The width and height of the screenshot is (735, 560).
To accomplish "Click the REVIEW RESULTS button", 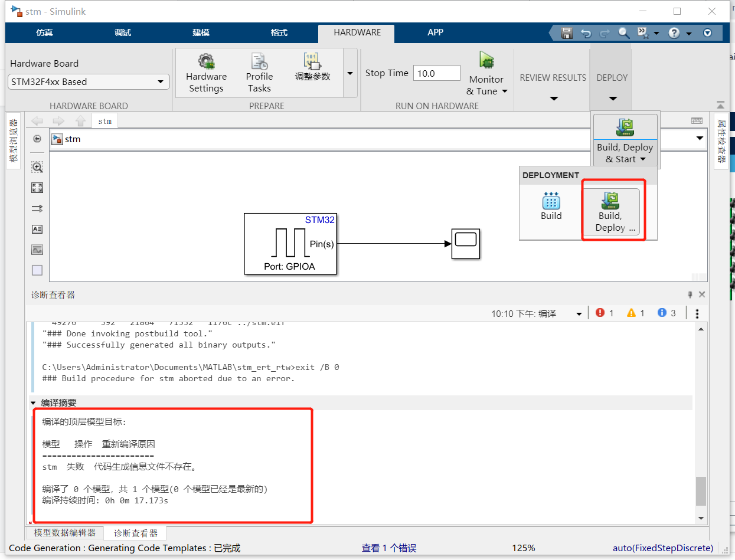I will [552, 77].
